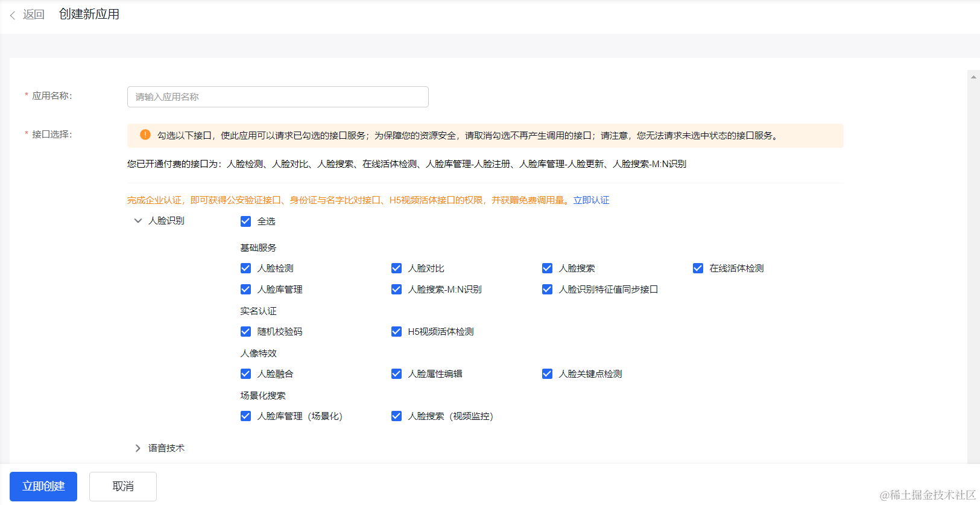This screenshot has height=505, width=980.
Task: Click the 应用名称 input field
Action: click(x=278, y=97)
